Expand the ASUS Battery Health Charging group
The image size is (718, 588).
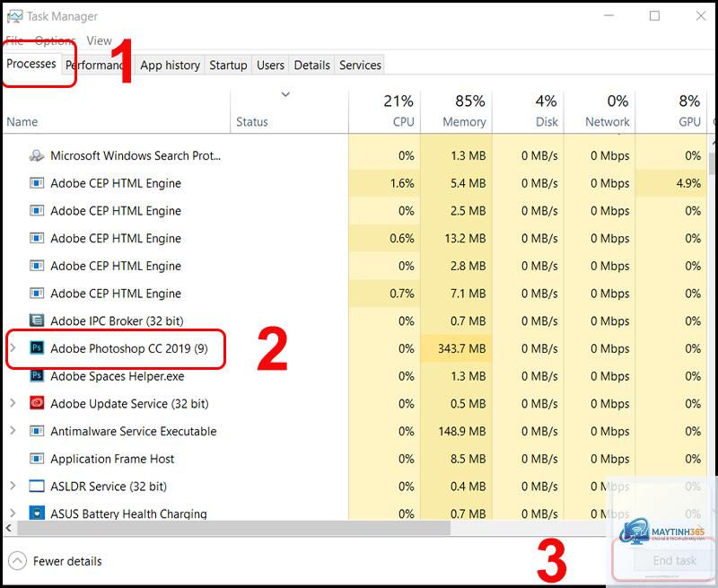point(13,513)
